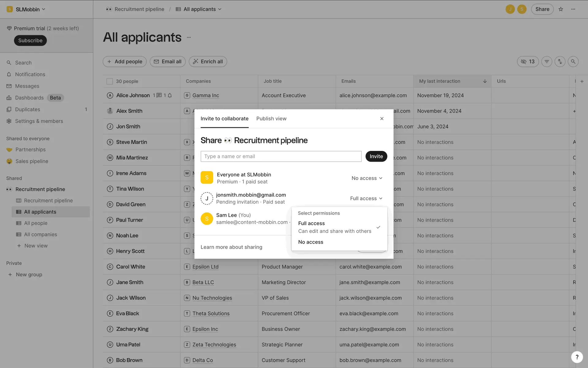Open the three-dot menu in top bar

pos(573,9)
